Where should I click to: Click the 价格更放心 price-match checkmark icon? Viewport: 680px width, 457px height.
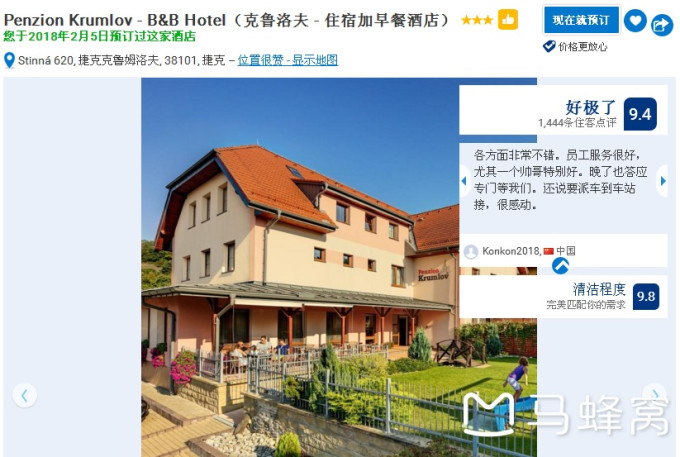(549, 46)
